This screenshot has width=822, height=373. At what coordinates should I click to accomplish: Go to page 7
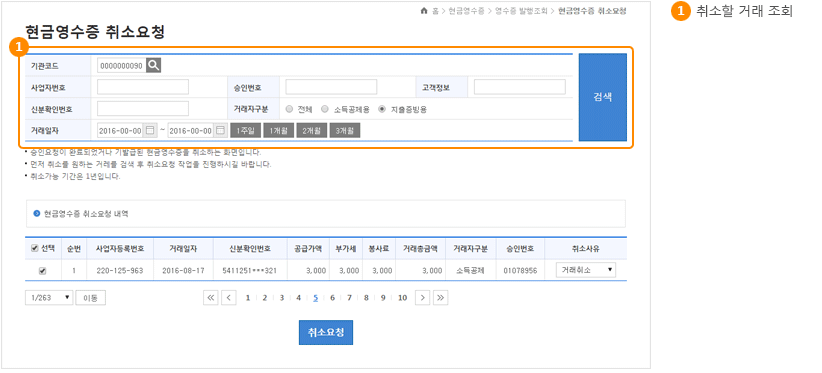coord(349,298)
